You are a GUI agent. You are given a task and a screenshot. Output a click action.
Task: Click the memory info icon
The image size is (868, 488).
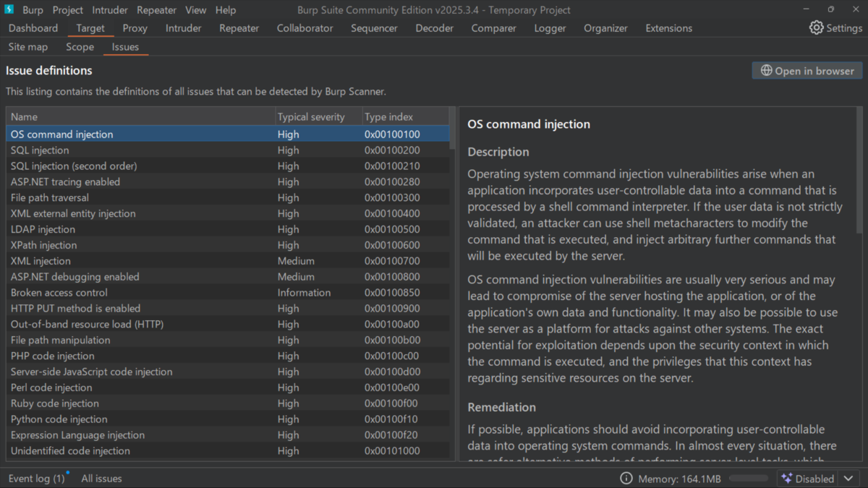pos(626,479)
